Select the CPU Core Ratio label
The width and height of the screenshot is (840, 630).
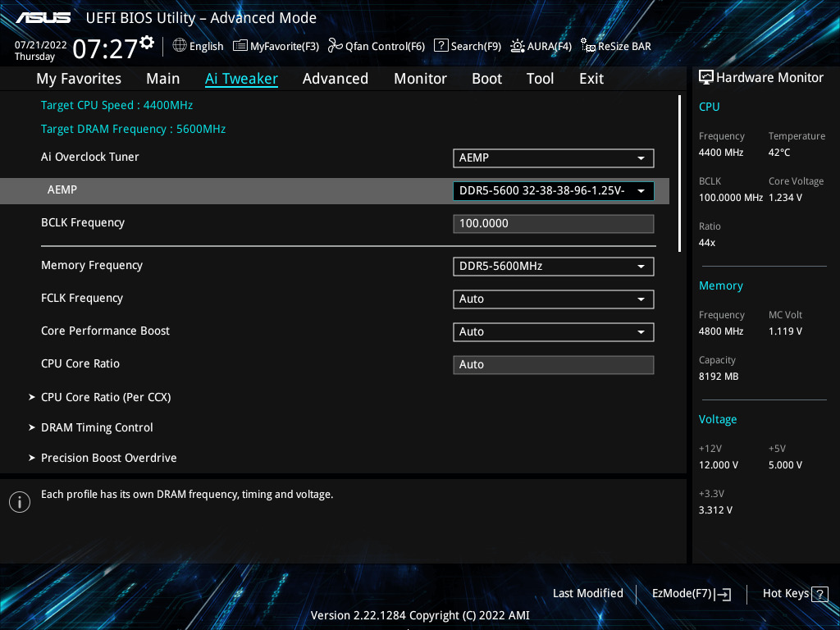(x=80, y=363)
